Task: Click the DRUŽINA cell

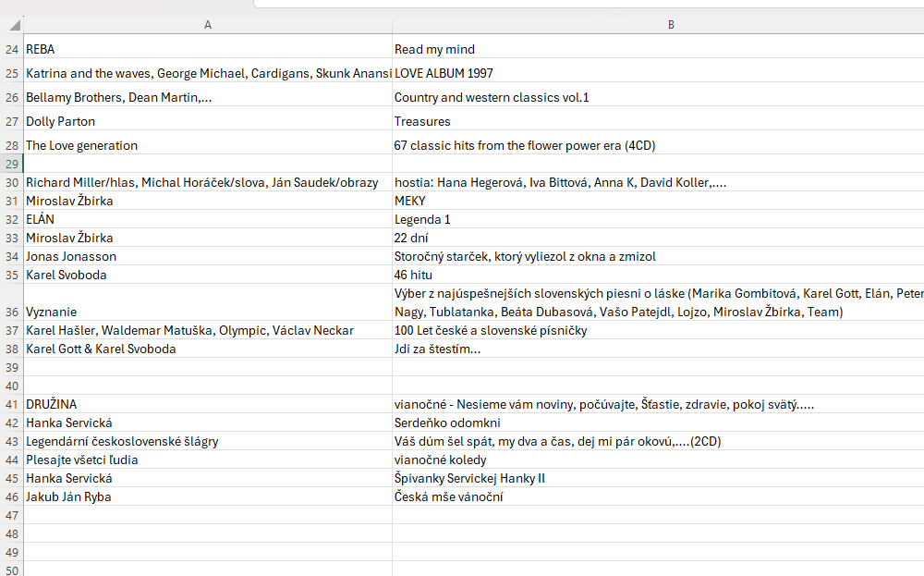Action: (x=208, y=404)
